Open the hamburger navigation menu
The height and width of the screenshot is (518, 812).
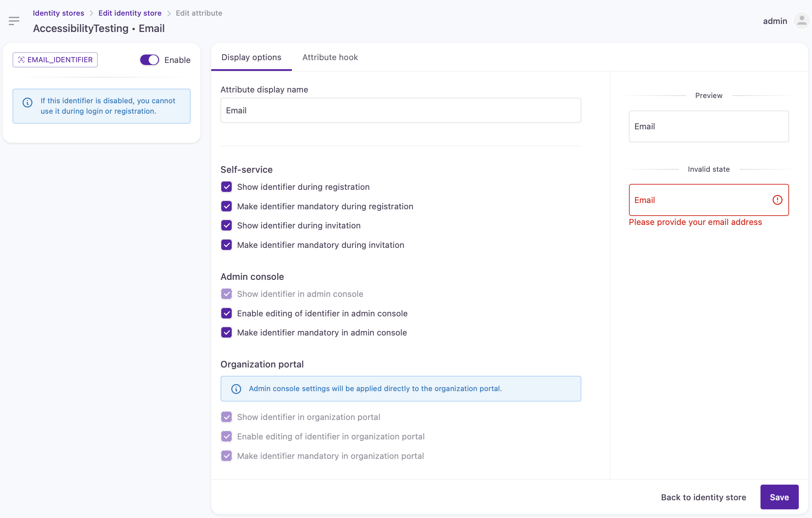point(14,21)
